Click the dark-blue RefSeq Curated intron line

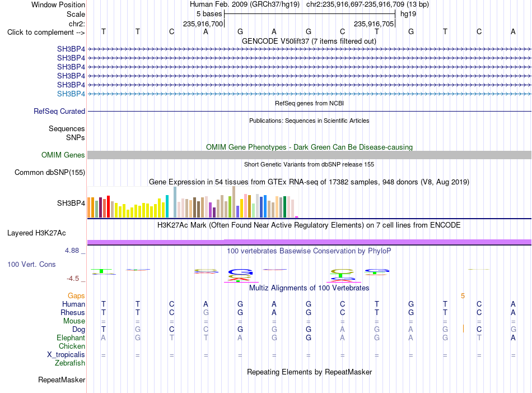click(x=309, y=111)
